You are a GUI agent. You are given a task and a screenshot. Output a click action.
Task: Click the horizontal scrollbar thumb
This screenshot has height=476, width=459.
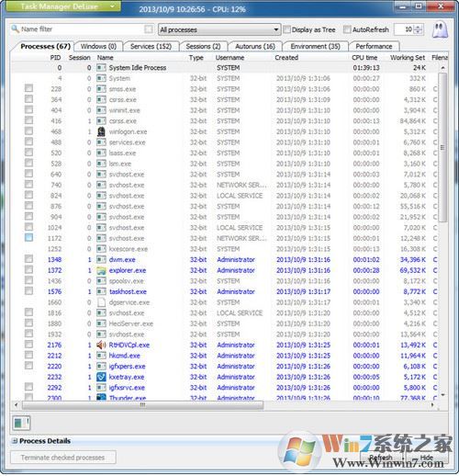(x=142, y=405)
